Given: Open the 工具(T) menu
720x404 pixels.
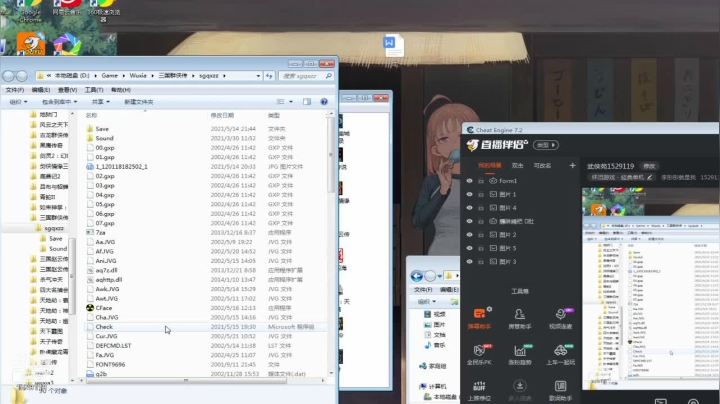Looking at the screenshot, I should click(94, 90).
